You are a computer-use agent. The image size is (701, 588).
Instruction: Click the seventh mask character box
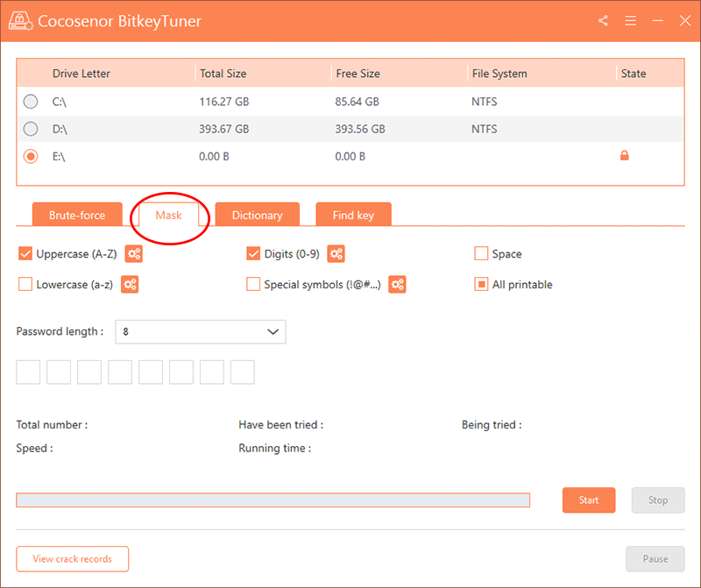point(212,372)
